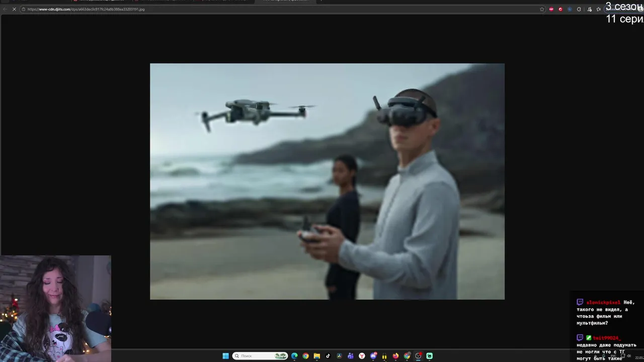The height and width of the screenshot is (362, 644).
Task: Launch TikTok from the taskbar
Action: pos(328,356)
